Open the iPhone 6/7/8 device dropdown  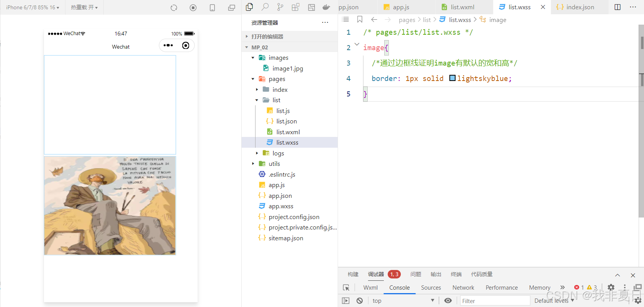pos(33,7)
